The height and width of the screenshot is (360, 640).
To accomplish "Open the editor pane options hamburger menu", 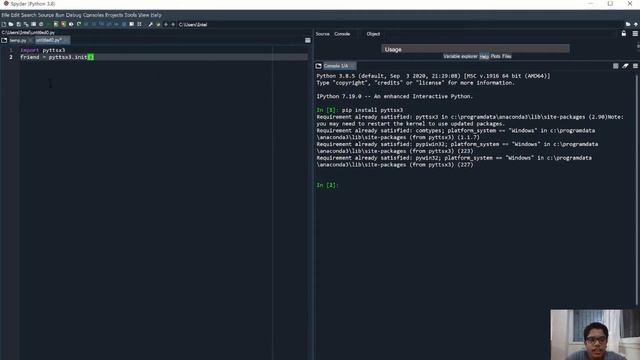I will tap(308, 40).
